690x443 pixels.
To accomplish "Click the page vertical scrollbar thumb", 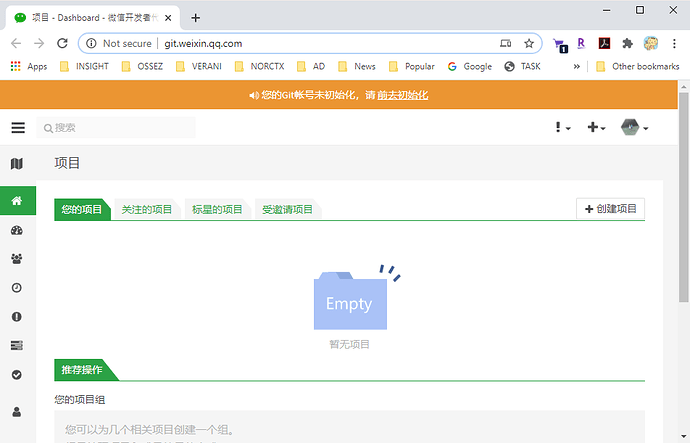I will pos(683,197).
